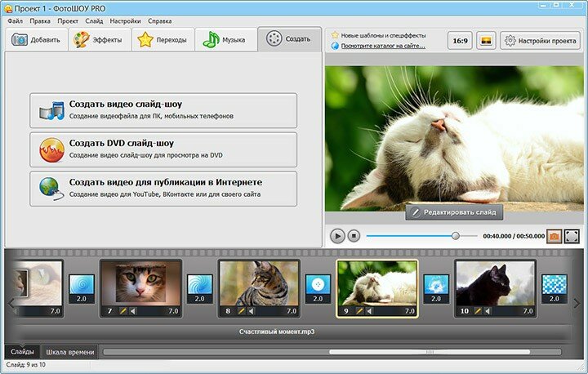Switch the preview to fullscreen mode
The image size is (588, 374).
pos(572,236)
